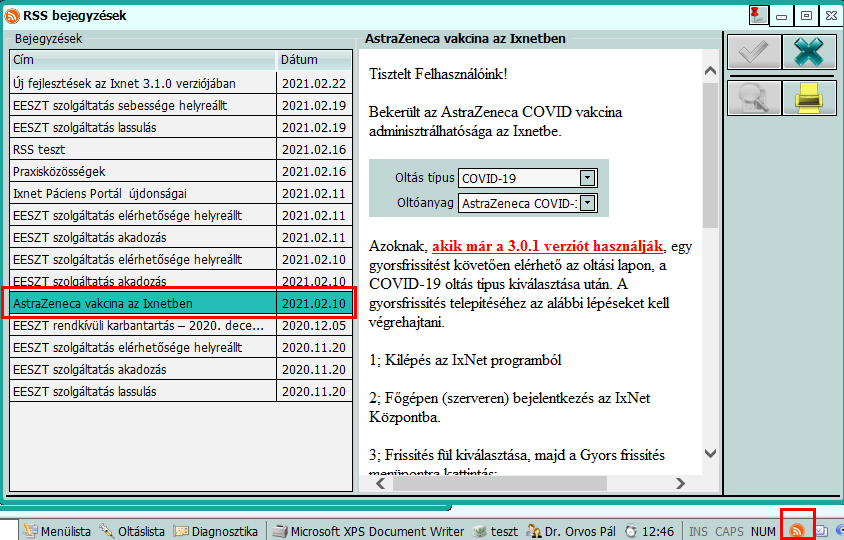The height and width of the screenshot is (540, 844).
Task: Click the greyed-out checkmark confirm button
Action: coord(754,52)
